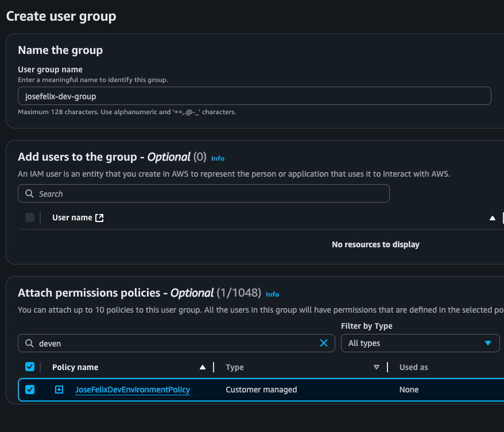Open external link icon next to User name
Image resolution: width=504 pixels, height=432 pixels.
100,218
